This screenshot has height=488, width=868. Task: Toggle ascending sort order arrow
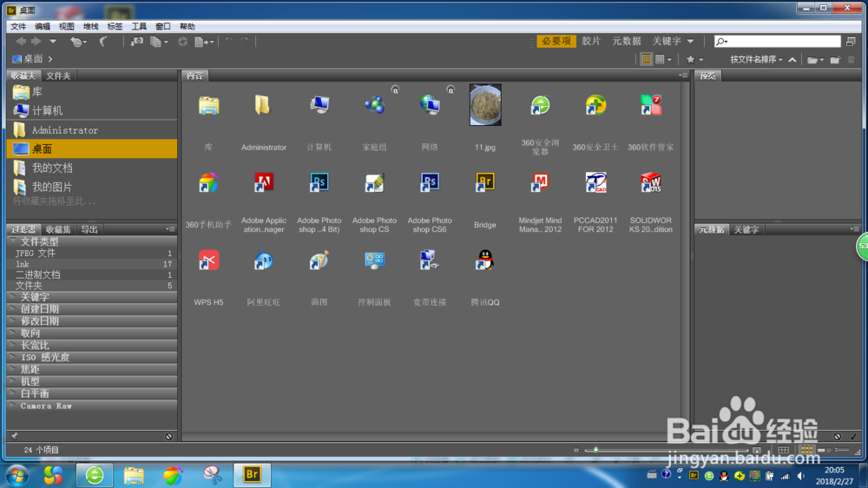(x=792, y=59)
